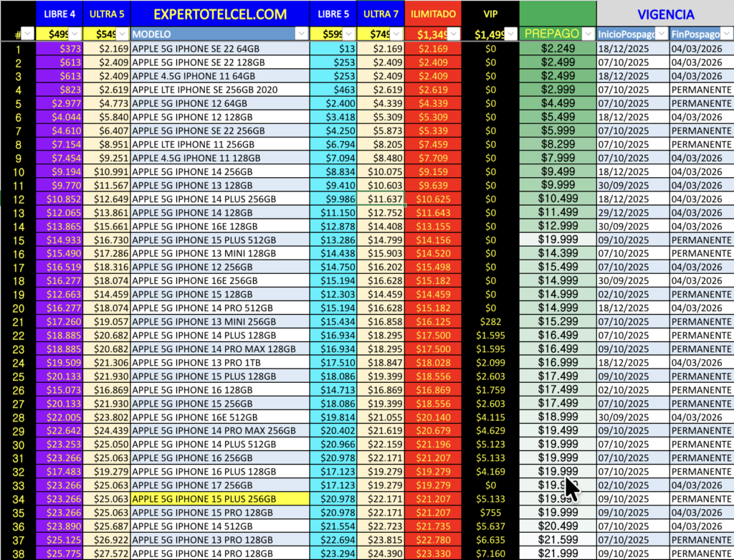
Task: Open filter dropdown for the # column
Action: pyautogui.click(x=27, y=34)
